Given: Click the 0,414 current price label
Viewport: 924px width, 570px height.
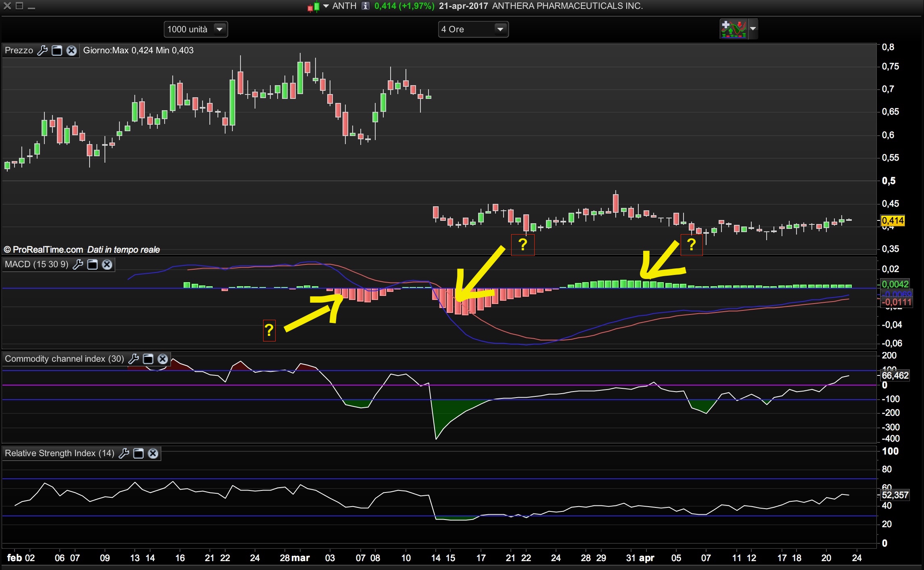Looking at the screenshot, I should (x=893, y=220).
